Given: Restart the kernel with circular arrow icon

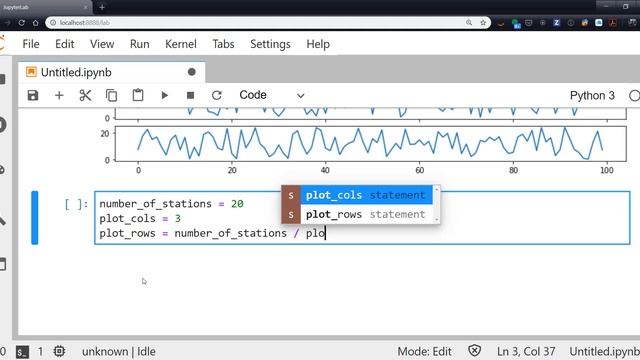Looking at the screenshot, I should [217, 96].
